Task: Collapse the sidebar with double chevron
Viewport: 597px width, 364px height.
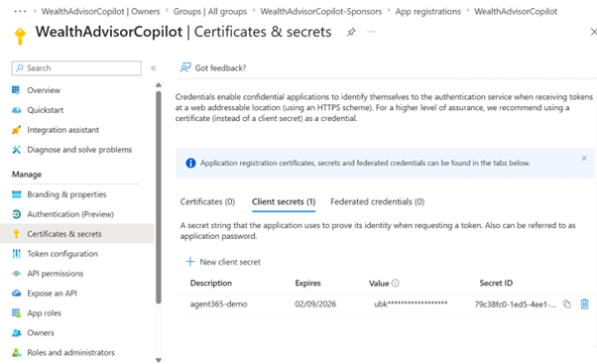Action: click(x=154, y=68)
